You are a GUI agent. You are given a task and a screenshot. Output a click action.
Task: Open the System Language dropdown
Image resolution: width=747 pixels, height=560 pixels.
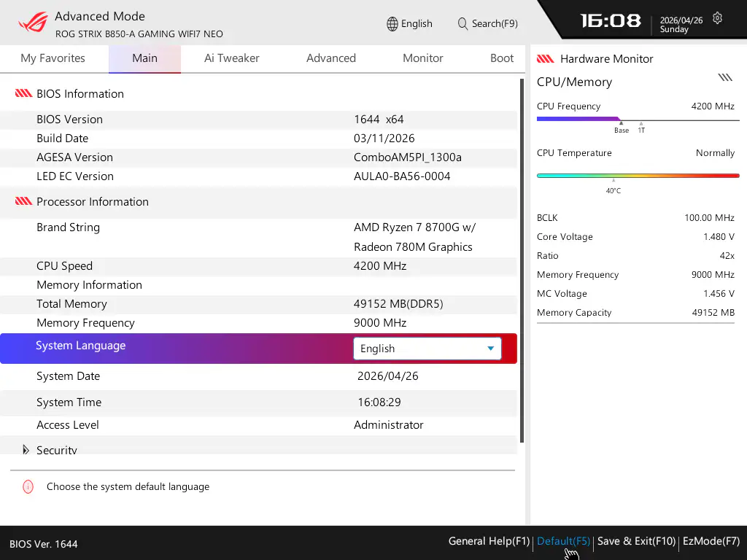pos(427,349)
